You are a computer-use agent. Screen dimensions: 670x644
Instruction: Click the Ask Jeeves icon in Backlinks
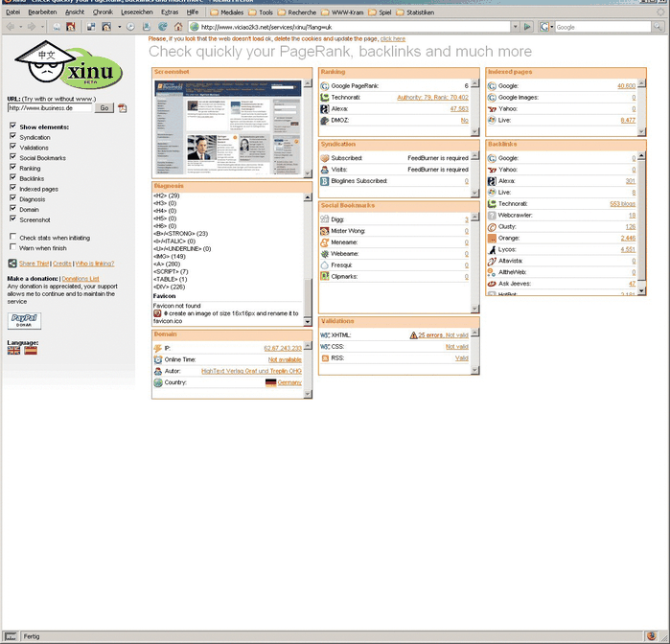(492, 284)
